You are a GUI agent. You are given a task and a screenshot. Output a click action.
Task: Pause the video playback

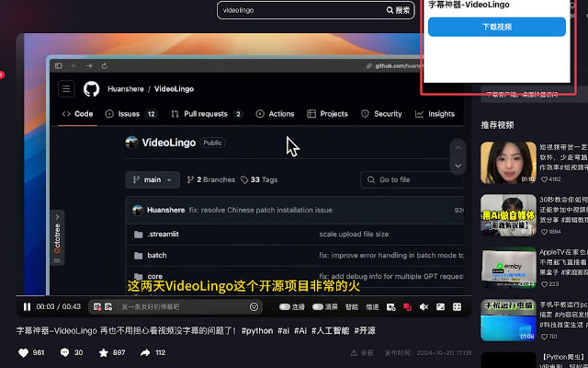pos(27,307)
